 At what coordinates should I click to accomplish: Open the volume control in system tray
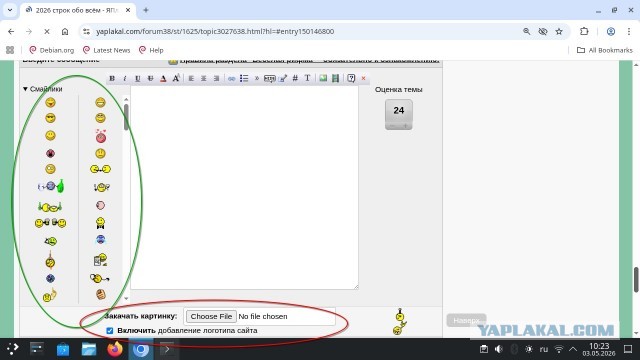pos(499,349)
